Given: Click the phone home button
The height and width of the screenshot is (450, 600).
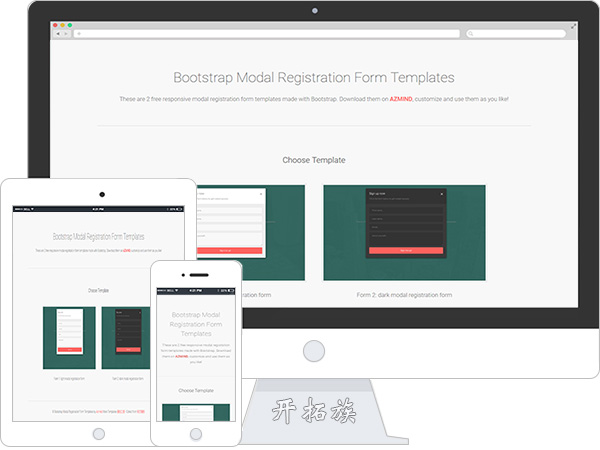Looking at the screenshot, I should (x=196, y=434).
